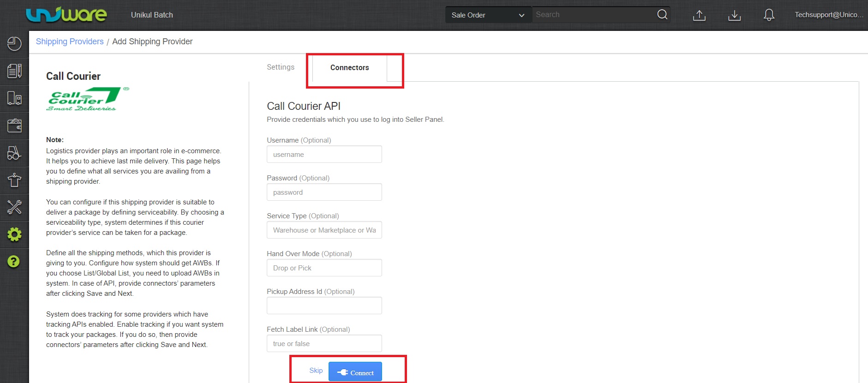The width and height of the screenshot is (868, 383).
Task: Click into the Password field
Action: click(x=324, y=192)
